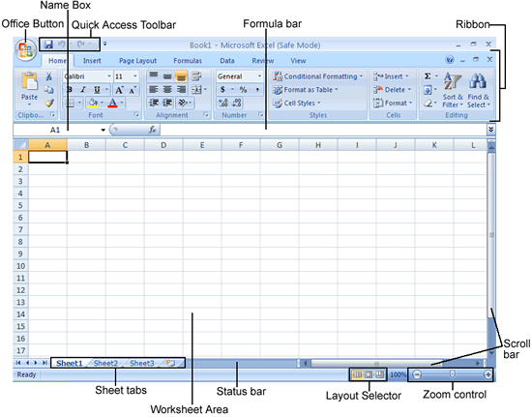Set Center horizontal alignment
532x417 pixels.
[167, 90]
